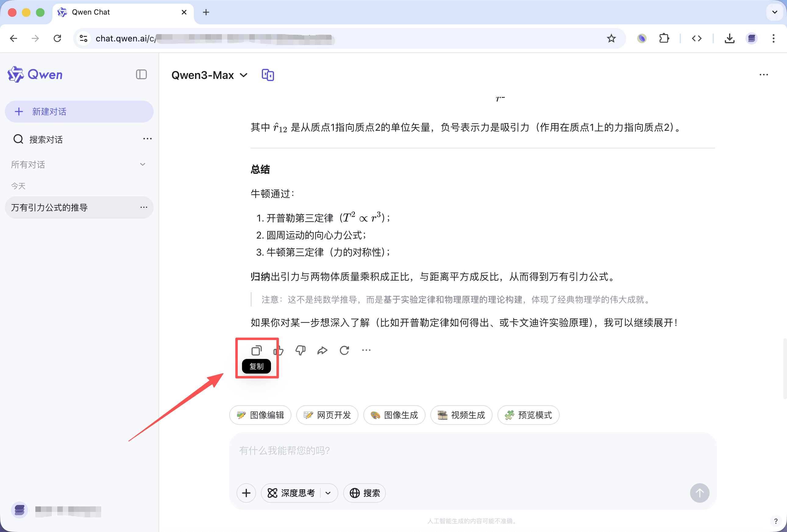The width and height of the screenshot is (787, 532).
Task: Click the send arrow button
Action: click(x=699, y=493)
